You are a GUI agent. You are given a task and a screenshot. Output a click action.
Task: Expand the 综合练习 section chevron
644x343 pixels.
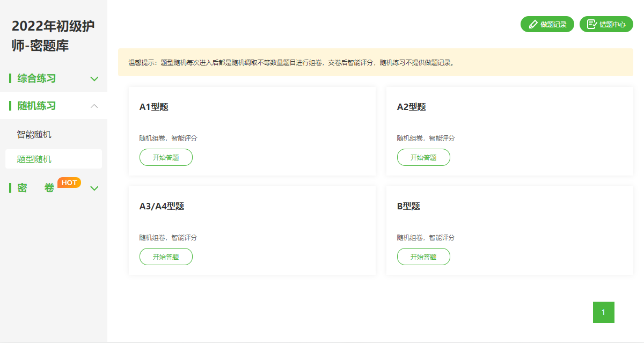click(x=94, y=79)
